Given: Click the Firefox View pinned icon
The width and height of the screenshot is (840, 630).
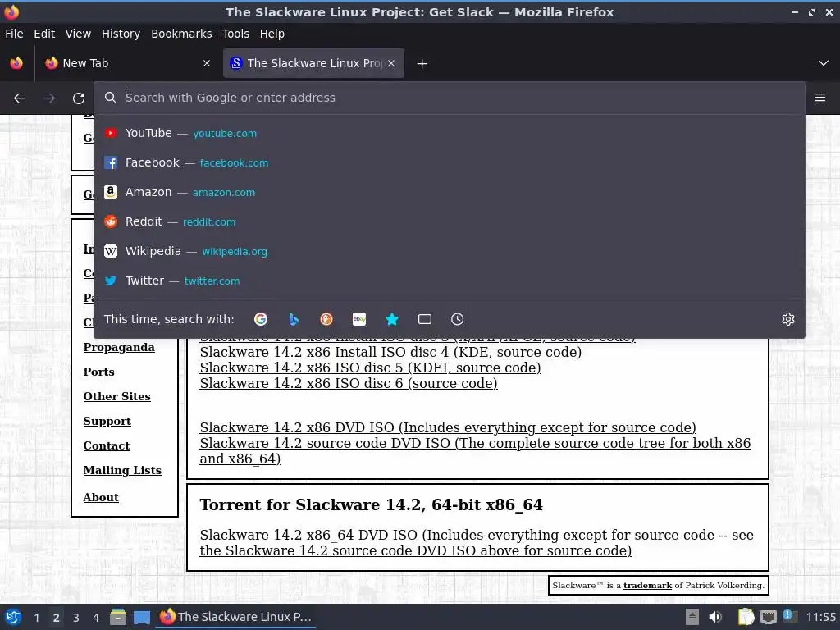Looking at the screenshot, I should pos(16,63).
